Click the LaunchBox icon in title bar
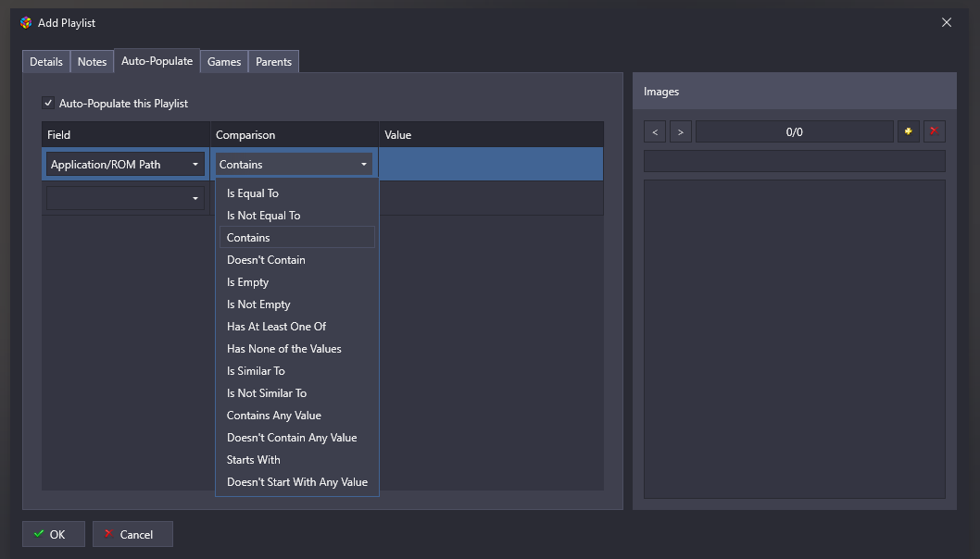 click(26, 22)
